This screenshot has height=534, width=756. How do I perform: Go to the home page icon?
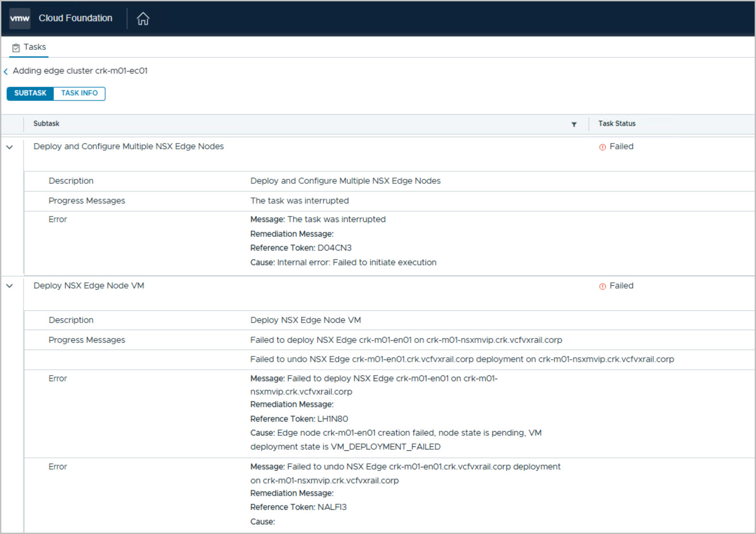click(x=143, y=19)
